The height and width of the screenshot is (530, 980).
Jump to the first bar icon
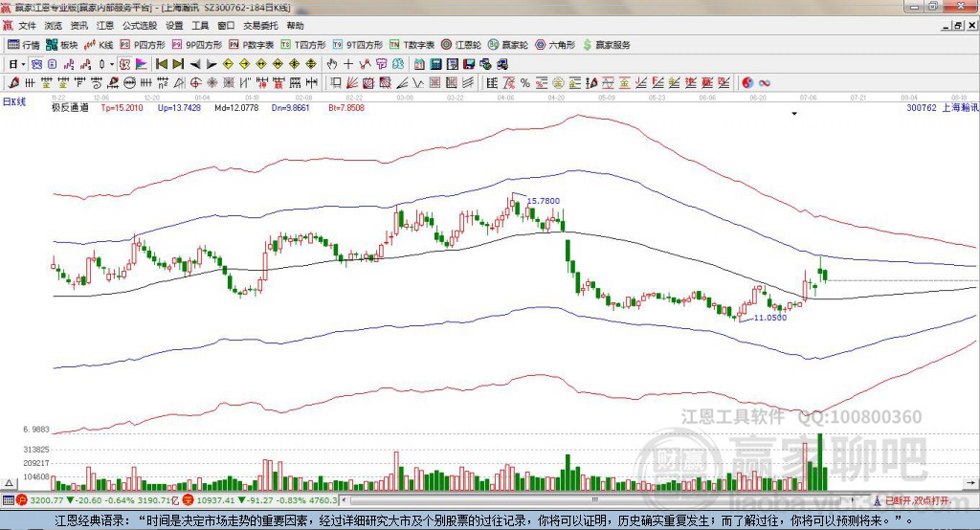click(161, 64)
